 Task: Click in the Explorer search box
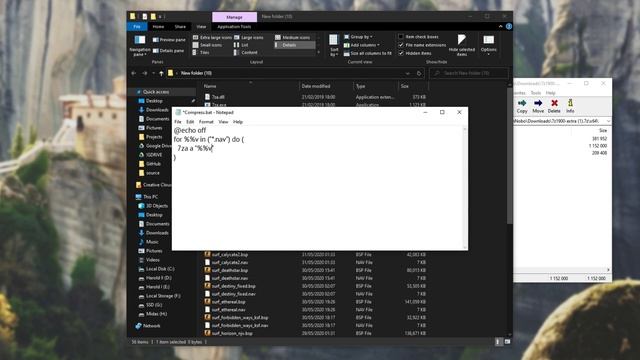pyautogui.click(x=469, y=73)
